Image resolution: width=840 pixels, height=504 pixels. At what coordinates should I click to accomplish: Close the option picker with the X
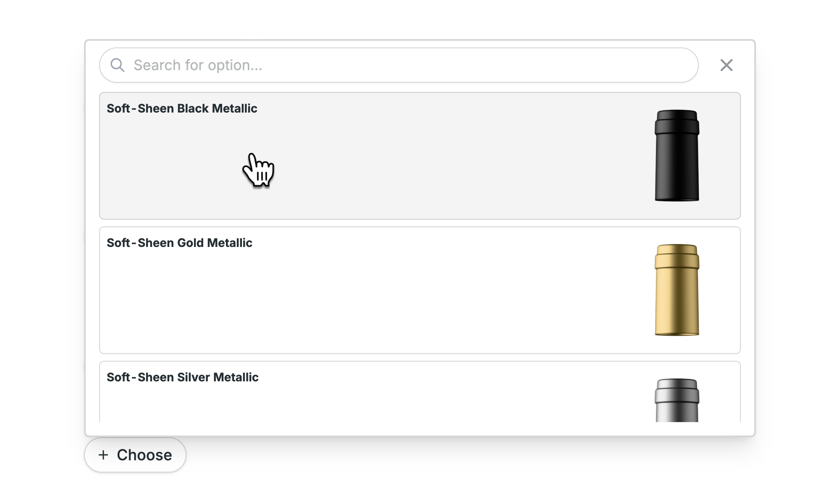point(727,65)
